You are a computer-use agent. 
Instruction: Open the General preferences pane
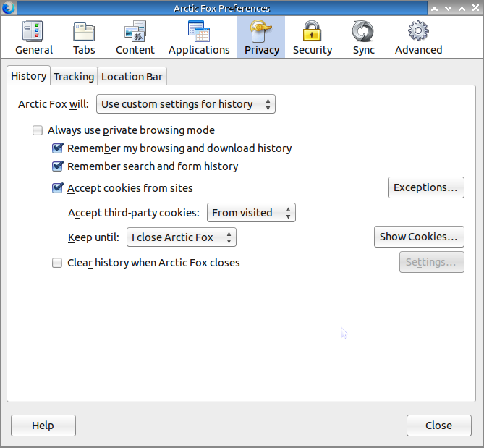coord(34,38)
